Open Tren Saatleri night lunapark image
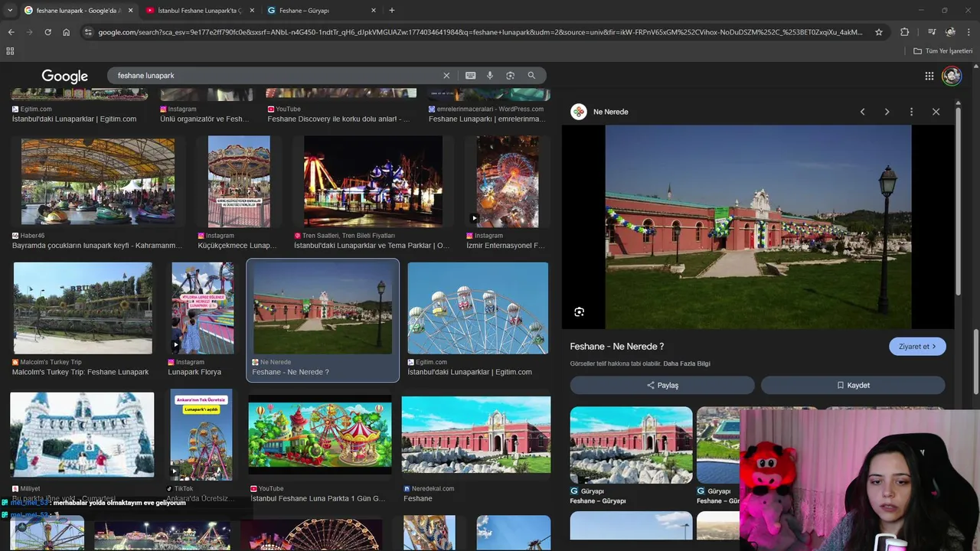Screen dimensions: 980x551 coord(373,181)
